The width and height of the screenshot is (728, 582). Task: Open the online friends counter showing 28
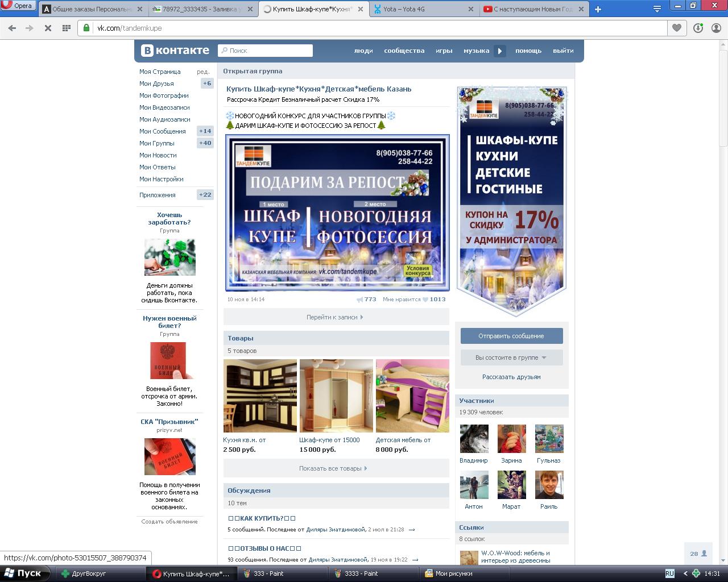point(698,554)
